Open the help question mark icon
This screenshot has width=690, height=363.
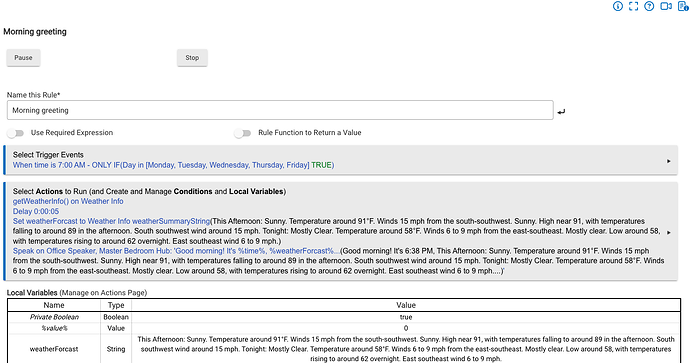point(649,6)
